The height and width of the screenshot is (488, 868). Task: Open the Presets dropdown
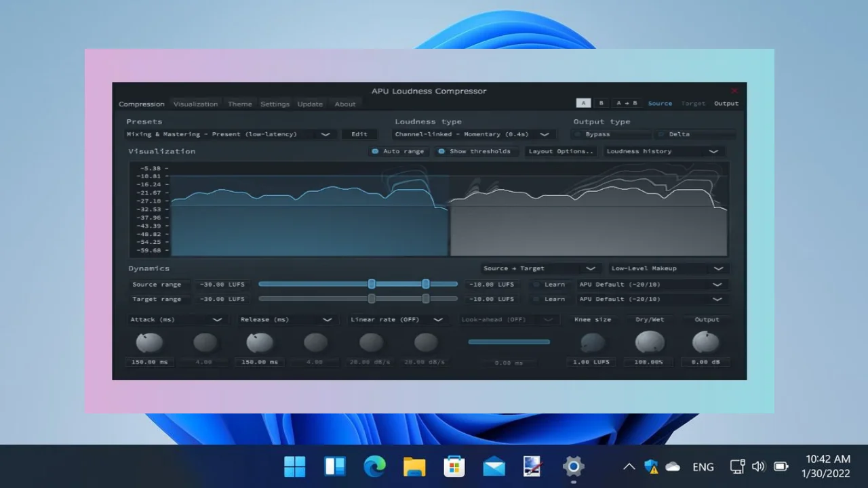tap(230, 134)
